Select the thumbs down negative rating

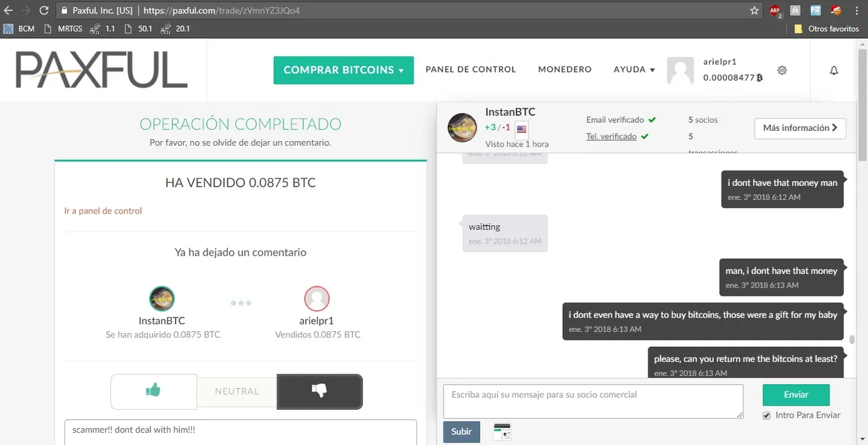pos(319,391)
